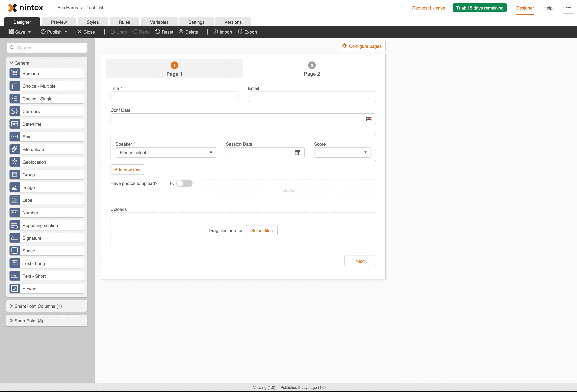Close the form designer
This screenshot has height=392, width=577.
click(86, 32)
